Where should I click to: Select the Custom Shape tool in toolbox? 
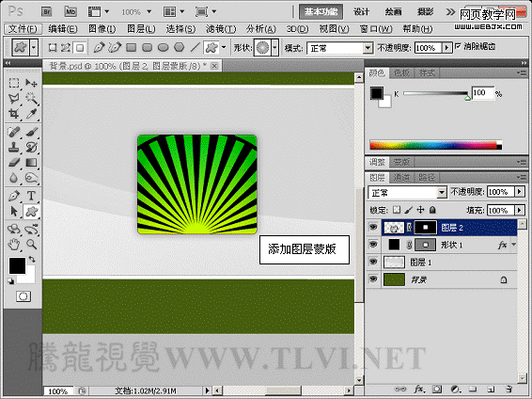(32, 211)
